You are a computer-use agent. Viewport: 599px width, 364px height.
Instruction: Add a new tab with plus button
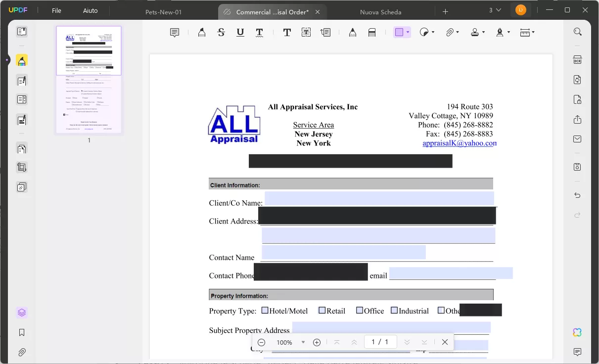pos(445,11)
